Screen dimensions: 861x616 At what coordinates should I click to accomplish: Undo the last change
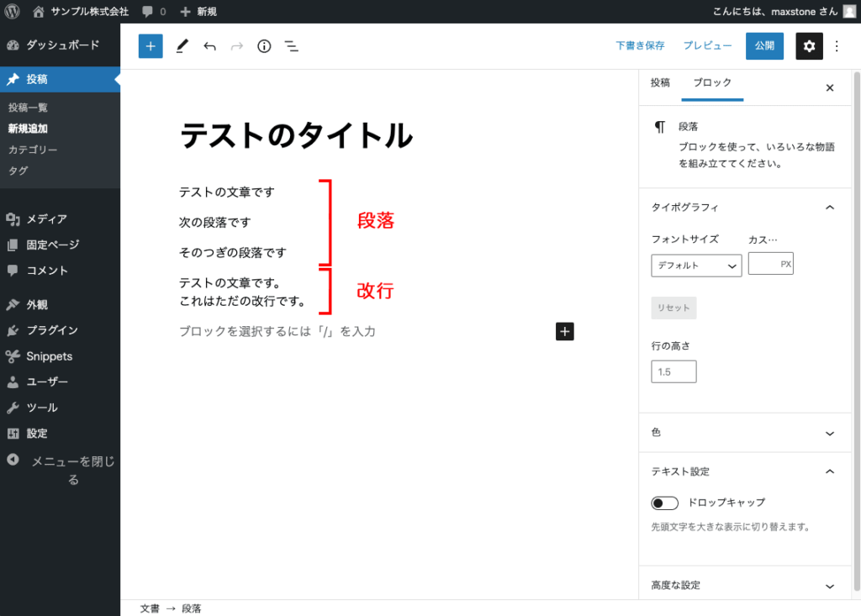click(209, 46)
